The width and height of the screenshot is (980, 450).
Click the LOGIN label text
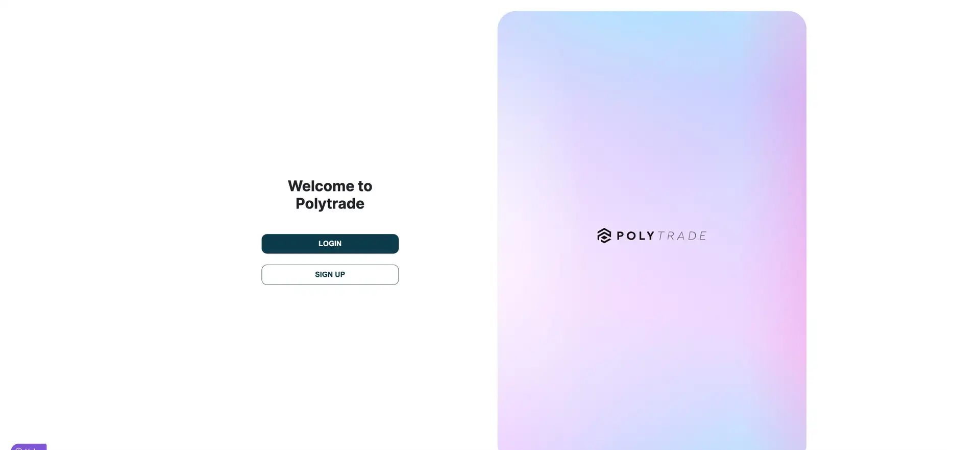(x=330, y=244)
